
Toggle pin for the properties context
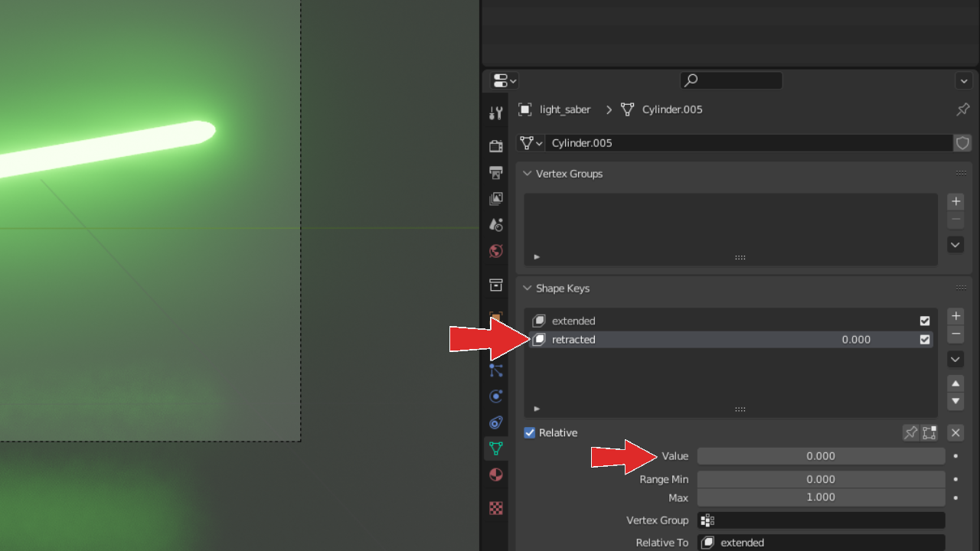[x=962, y=109]
